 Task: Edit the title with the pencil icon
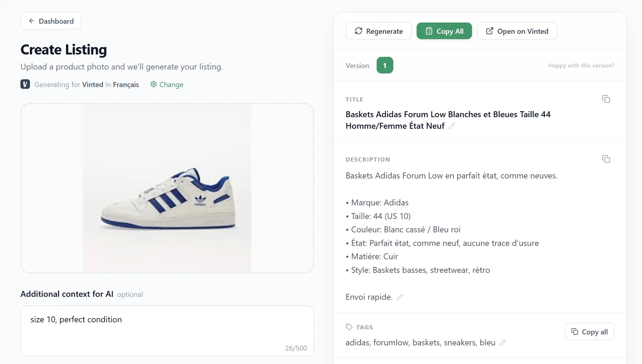(451, 126)
